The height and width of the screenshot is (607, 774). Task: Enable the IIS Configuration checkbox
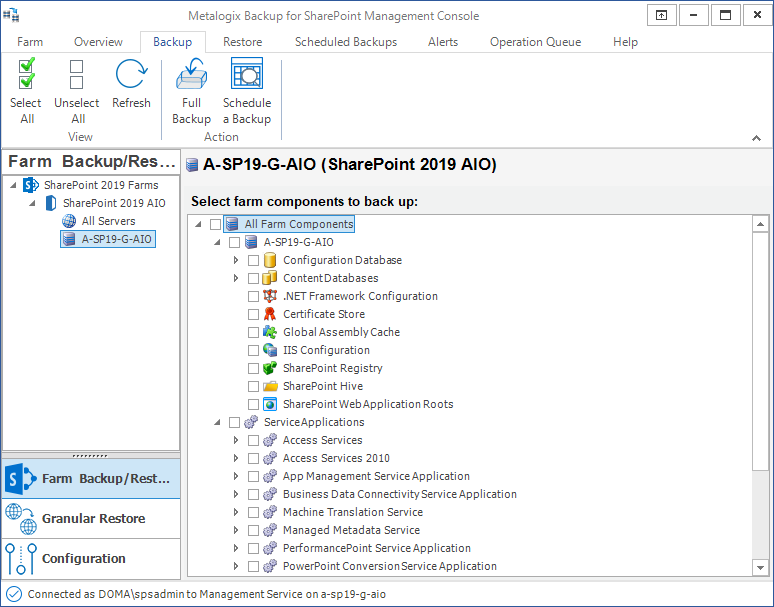click(x=253, y=350)
